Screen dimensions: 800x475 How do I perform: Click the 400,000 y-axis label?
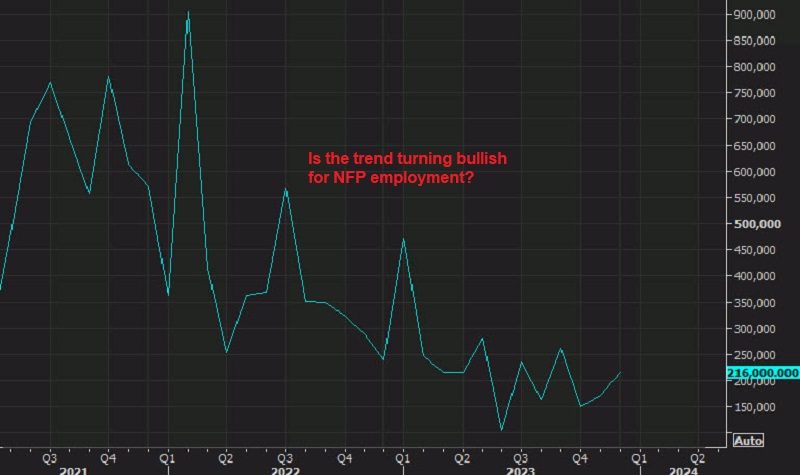tap(755, 277)
